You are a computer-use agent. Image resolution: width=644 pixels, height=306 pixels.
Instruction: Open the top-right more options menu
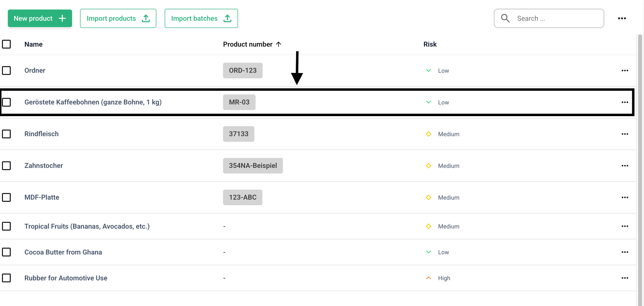(x=622, y=19)
